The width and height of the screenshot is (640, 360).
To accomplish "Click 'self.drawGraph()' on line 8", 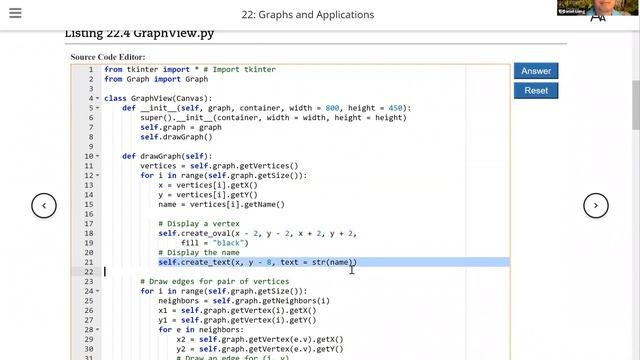I will (176, 137).
